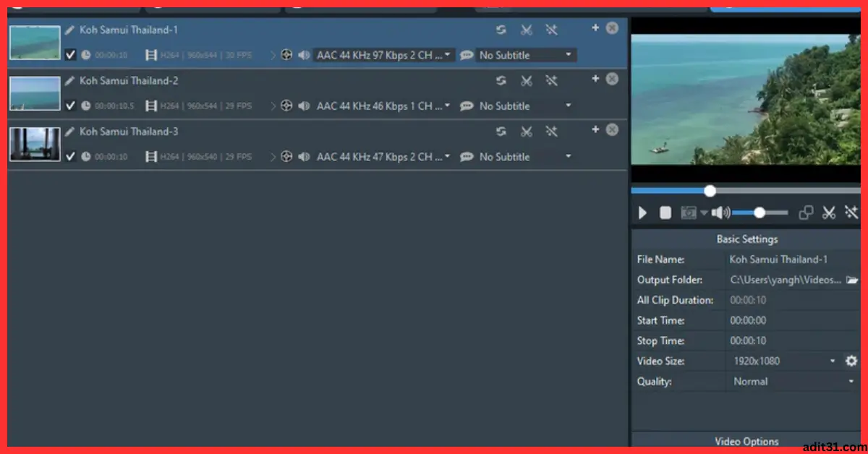This screenshot has height=454, width=868.
Task: Open No Subtitle dropdown for Thailand-3
Action: [x=526, y=156]
